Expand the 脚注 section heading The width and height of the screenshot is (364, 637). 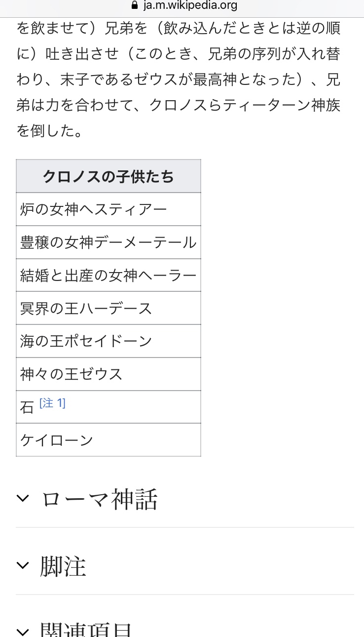[63, 566]
